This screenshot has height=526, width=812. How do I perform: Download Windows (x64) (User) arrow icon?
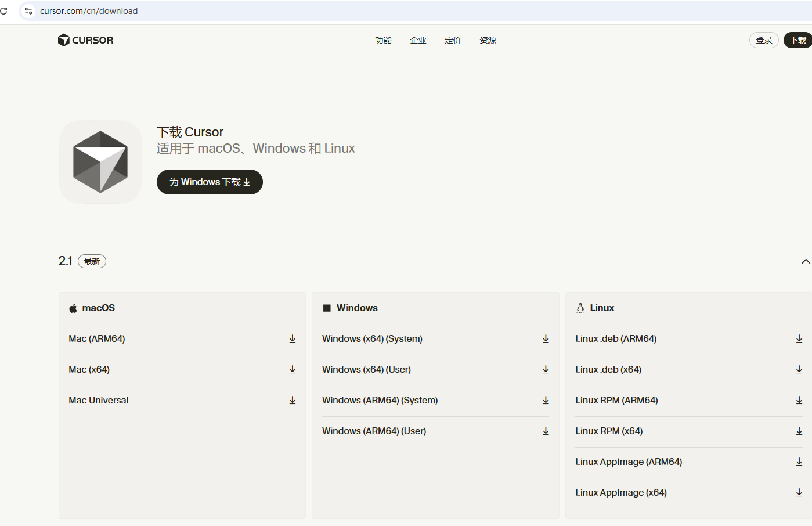(546, 369)
